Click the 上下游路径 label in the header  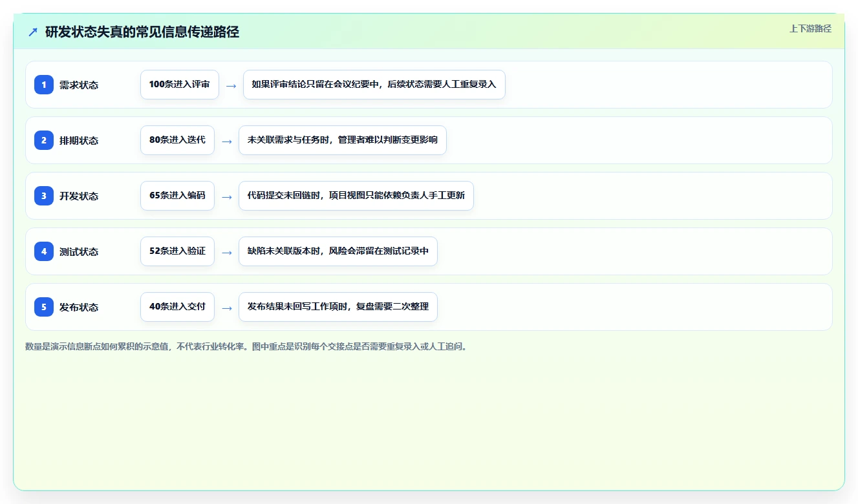click(x=810, y=28)
